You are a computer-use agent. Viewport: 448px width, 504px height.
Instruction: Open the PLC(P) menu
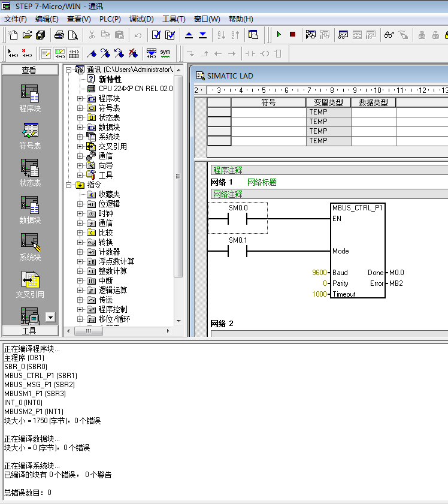click(x=110, y=19)
